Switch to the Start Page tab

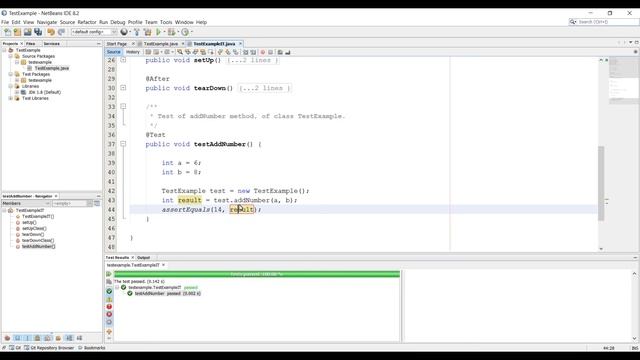point(117,44)
